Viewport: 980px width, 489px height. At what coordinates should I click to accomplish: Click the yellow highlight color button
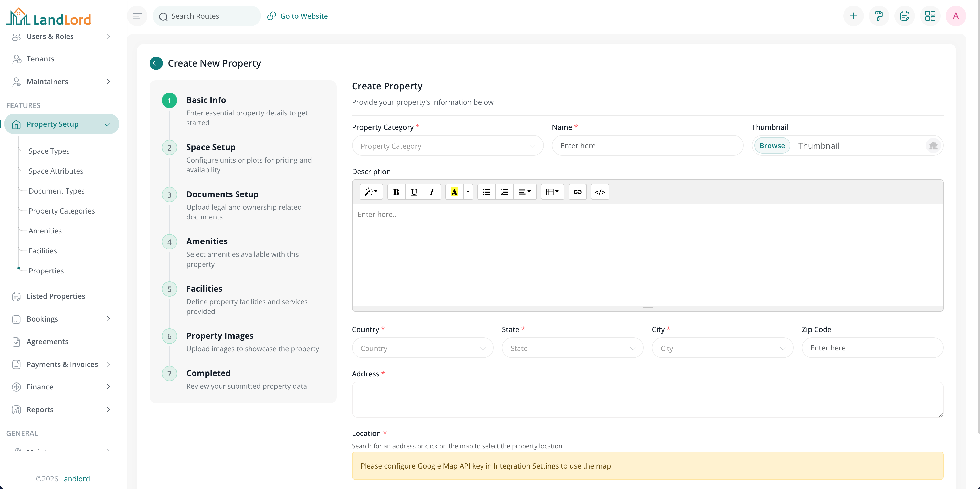coord(454,192)
